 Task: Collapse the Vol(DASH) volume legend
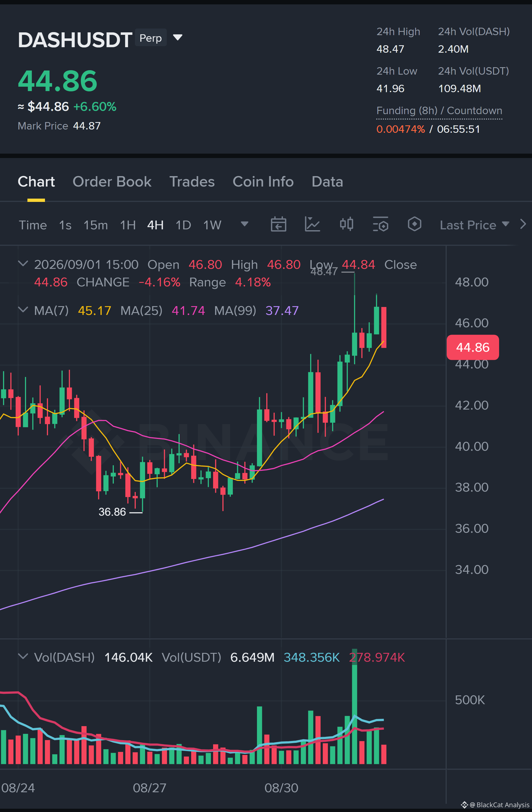[23, 656]
